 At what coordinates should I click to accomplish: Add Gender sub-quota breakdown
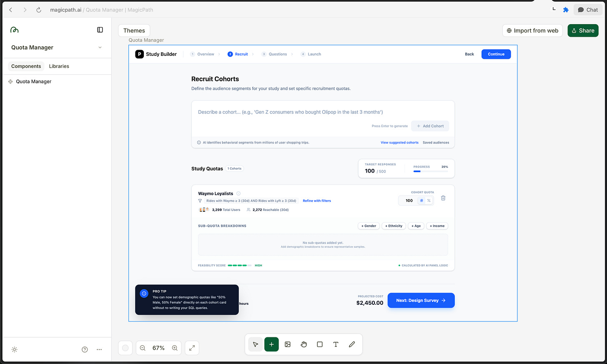(x=369, y=226)
